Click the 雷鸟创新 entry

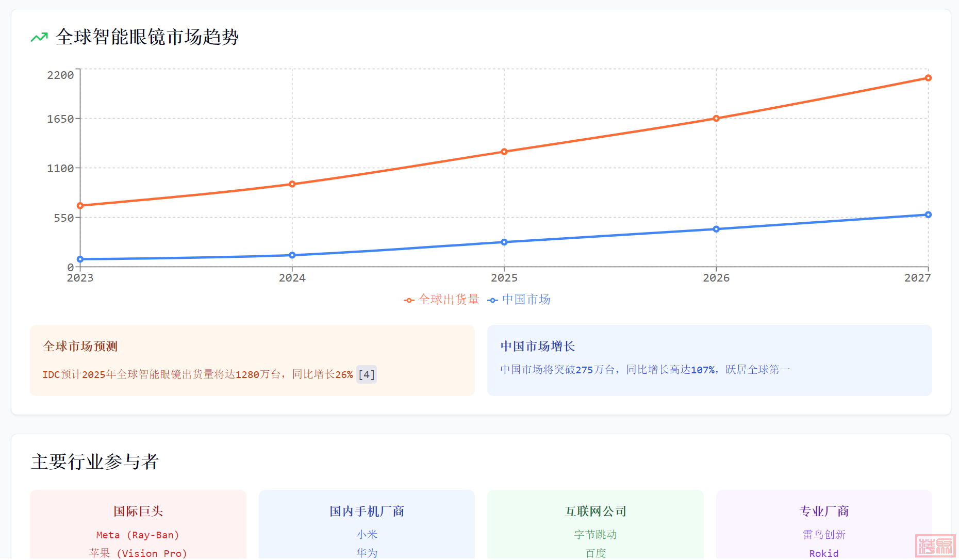coord(824,535)
